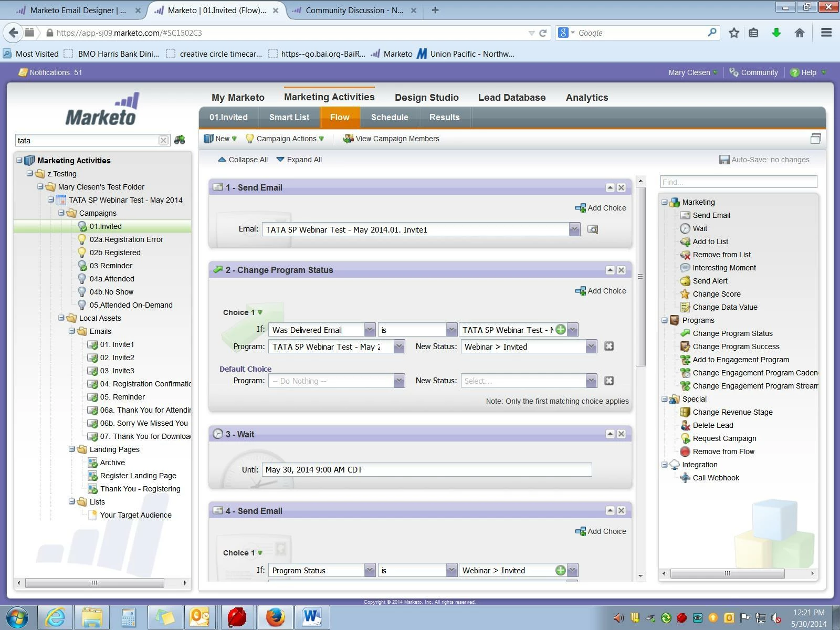Open Community link in header
This screenshot has height=630, width=840.
(x=754, y=72)
